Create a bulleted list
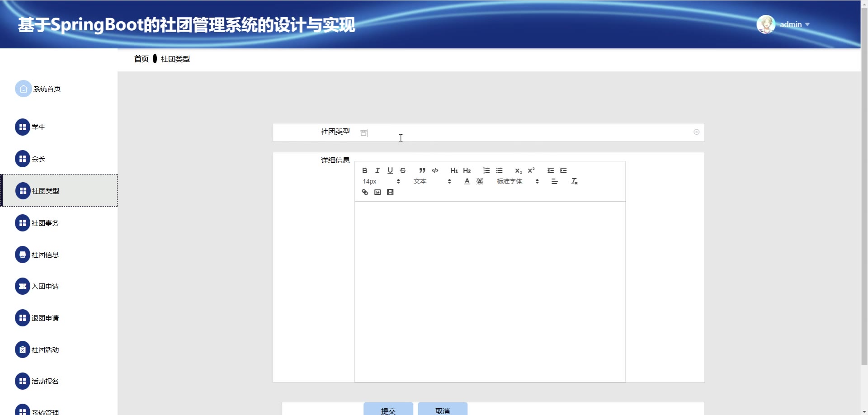 coord(499,170)
